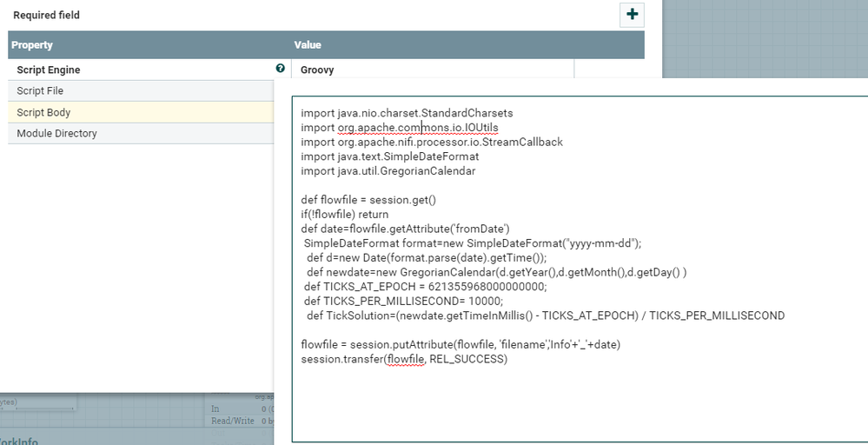The image size is (868, 445).
Task: Click the import GregorianCalendar line
Action: pos(388,171)
